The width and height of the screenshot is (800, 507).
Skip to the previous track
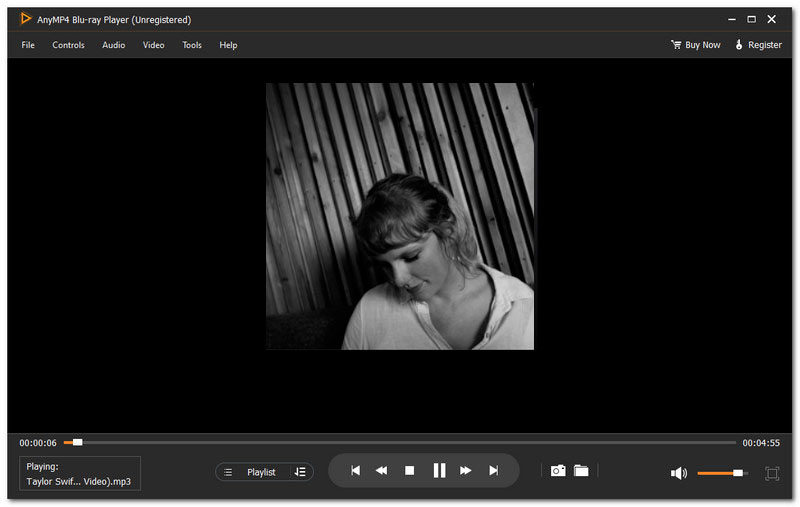(356, 470)
